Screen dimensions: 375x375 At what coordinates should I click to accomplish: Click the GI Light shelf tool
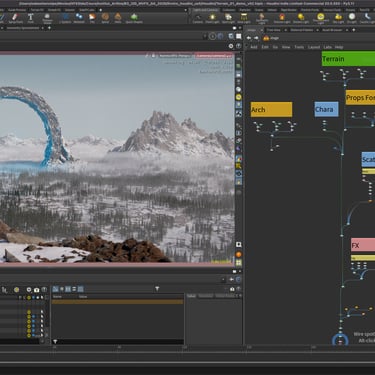(x=352, y=18)
